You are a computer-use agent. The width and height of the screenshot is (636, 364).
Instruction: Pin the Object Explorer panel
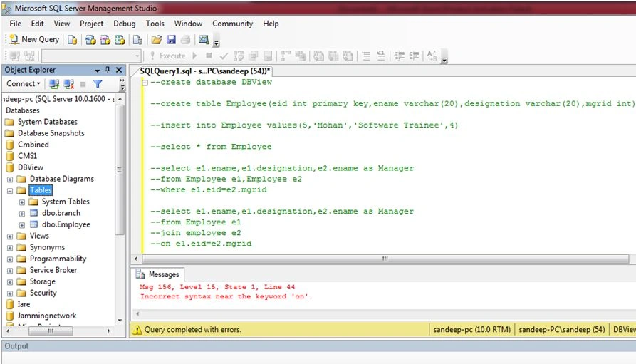tap(108, 70)
